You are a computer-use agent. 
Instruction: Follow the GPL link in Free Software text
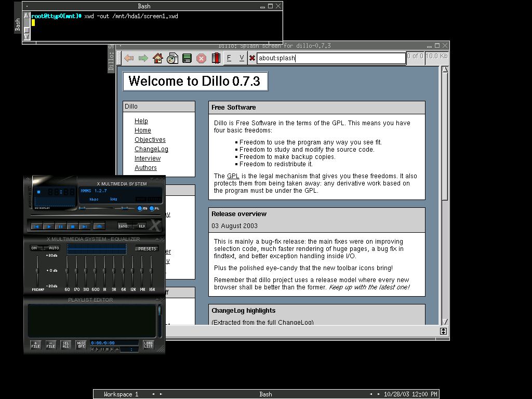point(233,176)
